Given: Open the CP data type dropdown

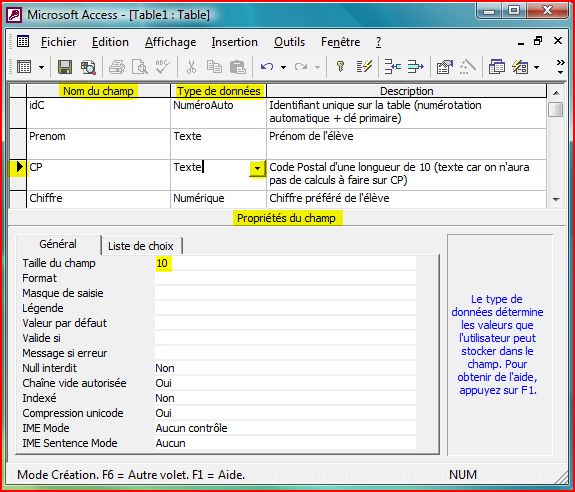Looking at the screenshot, I should [257, 169].
